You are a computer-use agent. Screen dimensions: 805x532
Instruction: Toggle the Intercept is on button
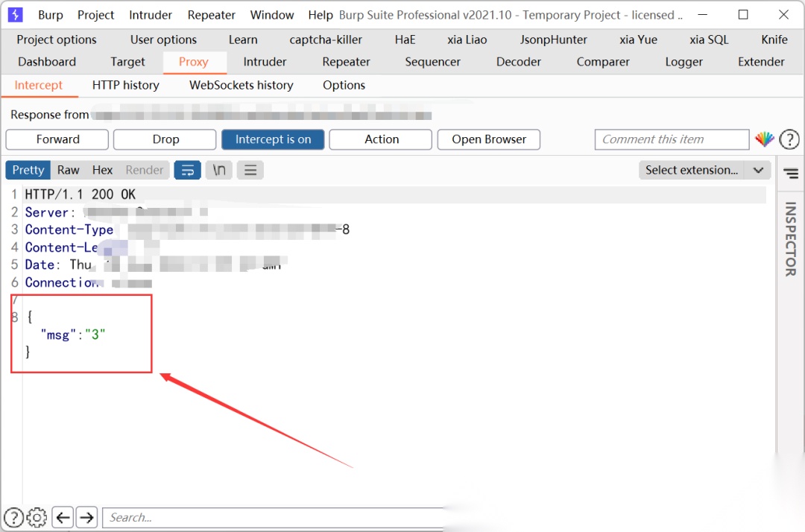pyautogui.click(x=273, y=139)
